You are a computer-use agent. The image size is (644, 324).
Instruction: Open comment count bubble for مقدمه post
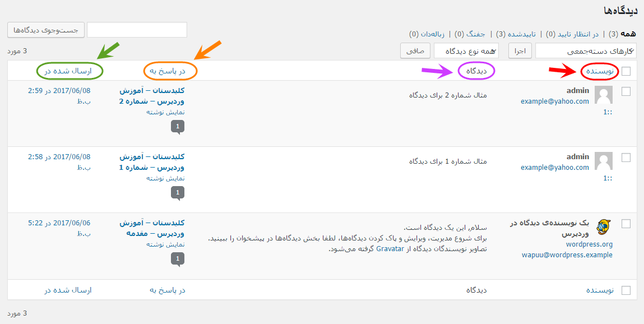[x=178, y=259]
